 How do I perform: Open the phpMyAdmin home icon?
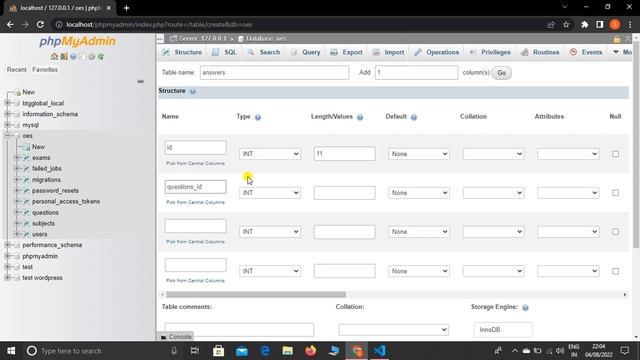point(54,56)
